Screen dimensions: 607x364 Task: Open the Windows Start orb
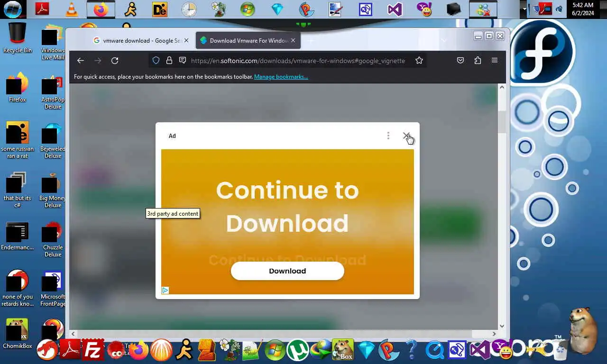(x=12, y=9)
